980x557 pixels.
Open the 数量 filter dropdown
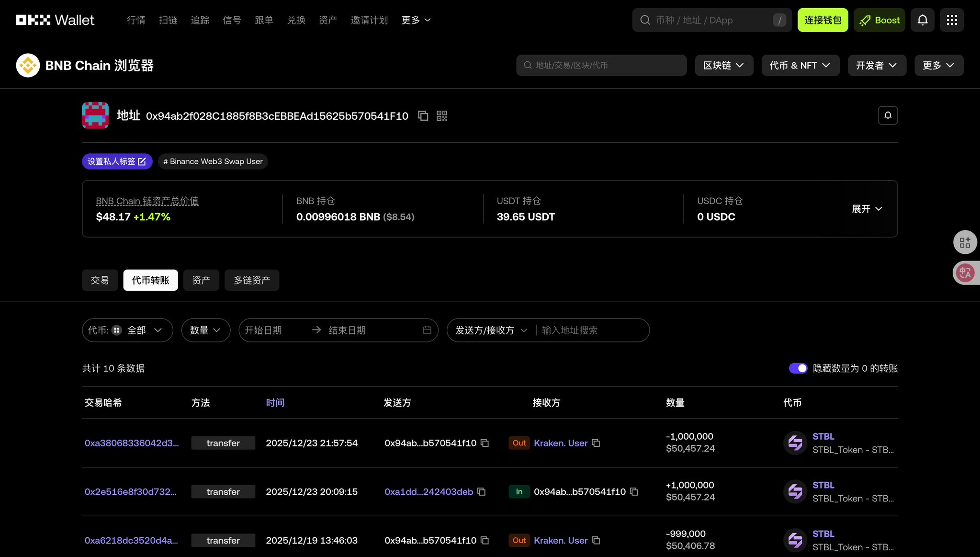click(205, 330)
